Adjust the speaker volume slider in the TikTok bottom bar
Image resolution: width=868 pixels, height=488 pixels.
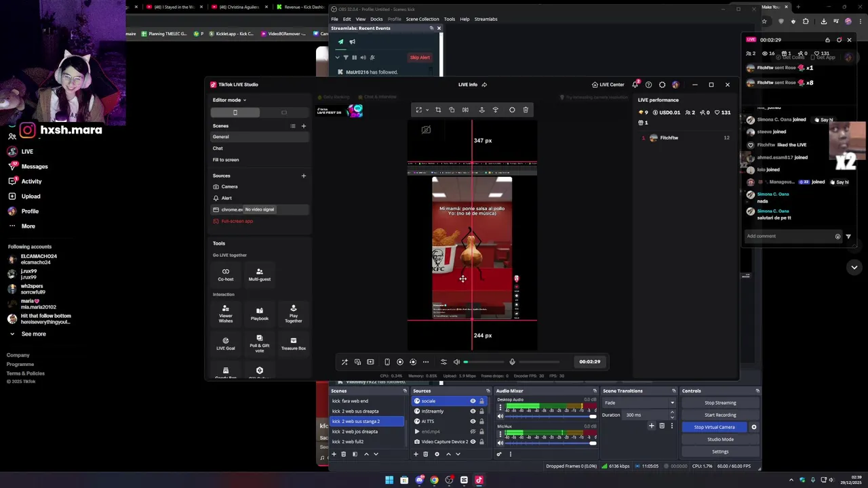[482, 362]
